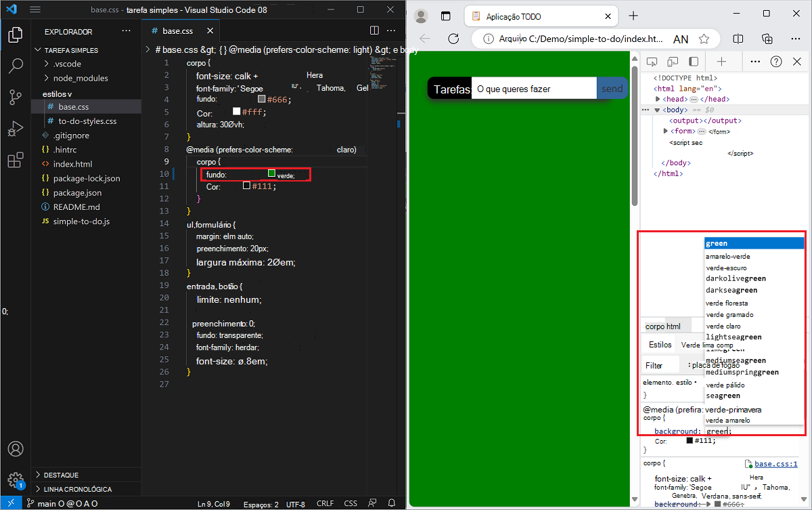Open the Source Control view
812x510 pixels.
15,97
